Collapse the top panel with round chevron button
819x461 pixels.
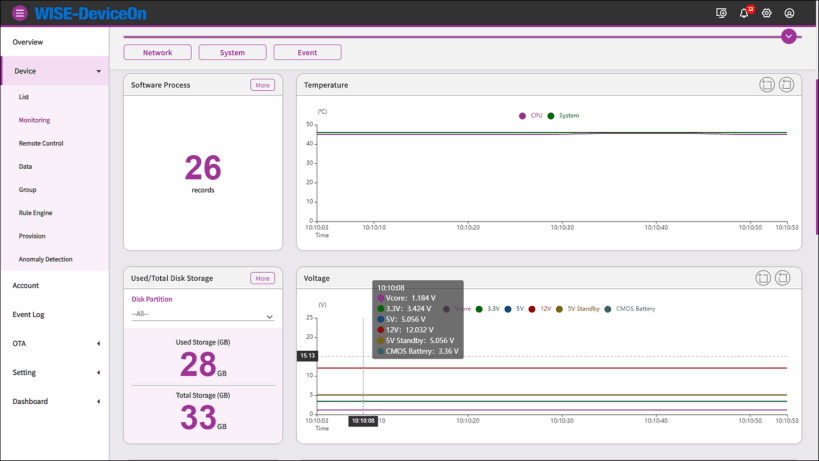789,37
